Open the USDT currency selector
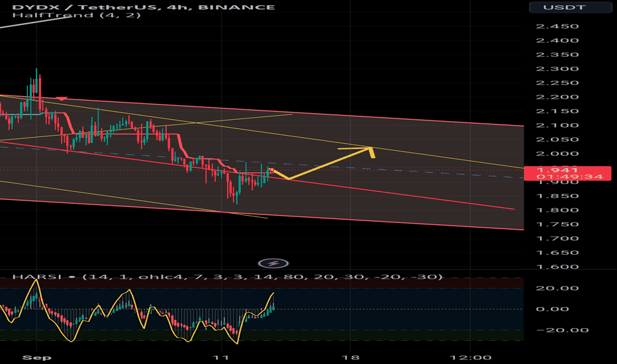The height and width of the screenshot is (364, 617). pyautogui.click(x=570, y=7)
